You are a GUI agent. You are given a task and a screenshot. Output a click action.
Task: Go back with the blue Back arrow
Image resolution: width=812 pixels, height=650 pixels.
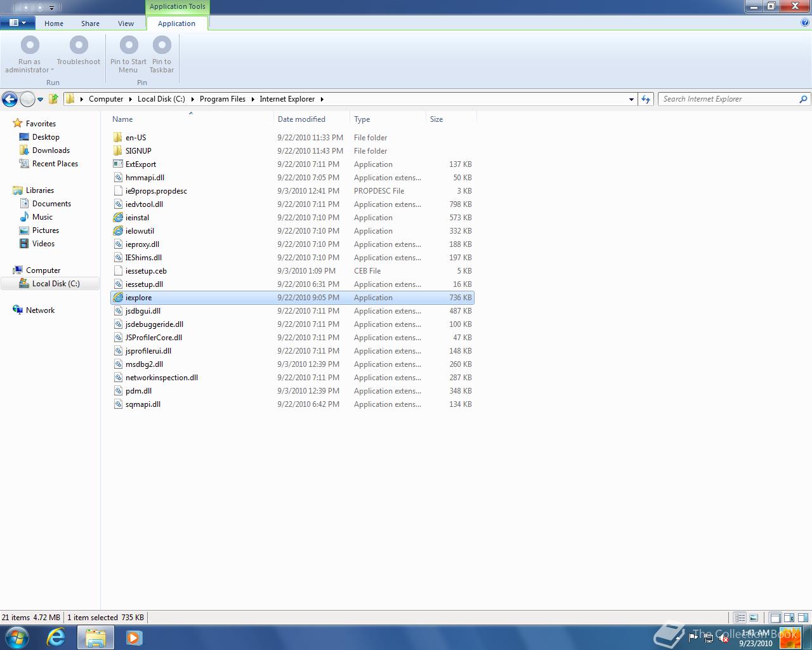point(10,99)
